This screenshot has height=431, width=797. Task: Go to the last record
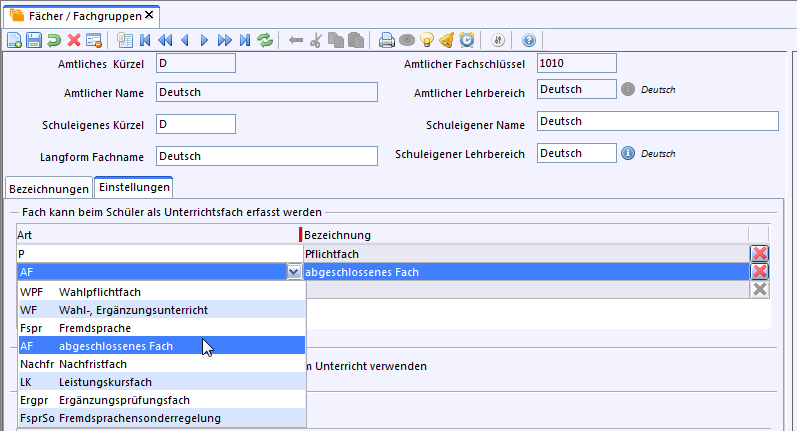244,41
